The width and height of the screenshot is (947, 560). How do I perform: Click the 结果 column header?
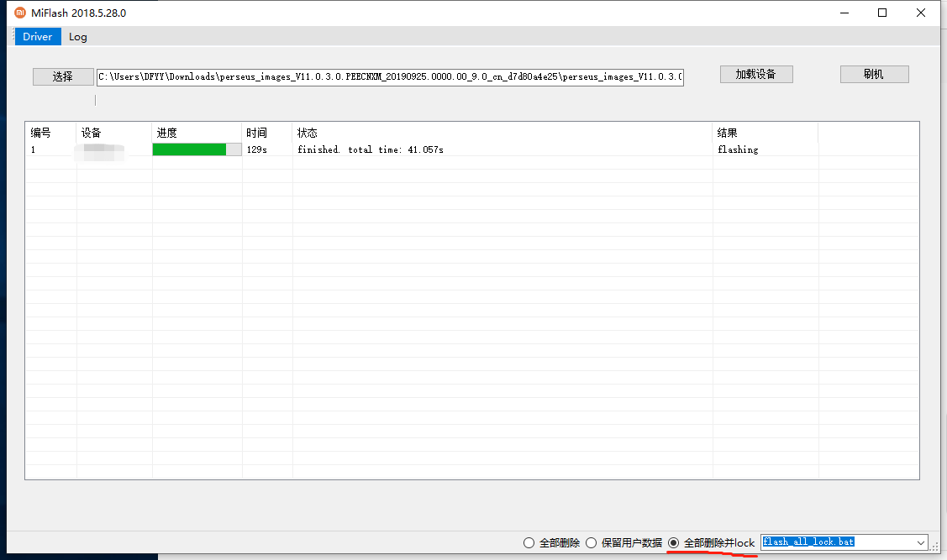[x=765, y=133]
